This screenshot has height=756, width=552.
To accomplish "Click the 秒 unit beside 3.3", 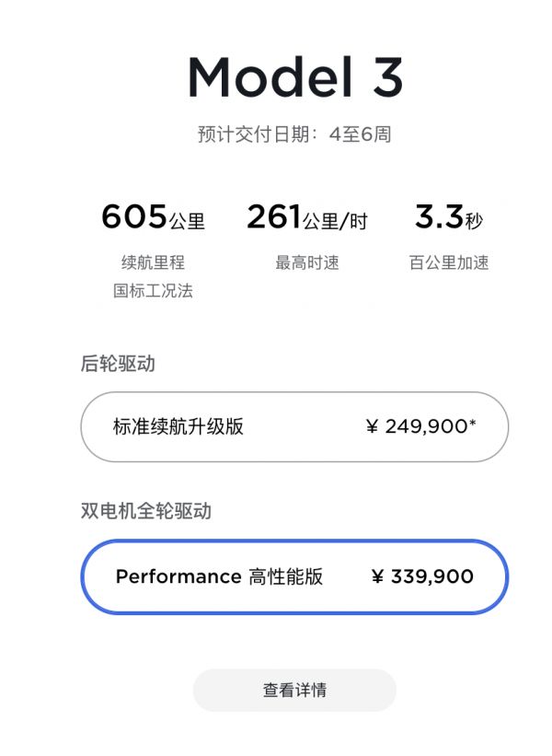I will (x=474, y=221).
